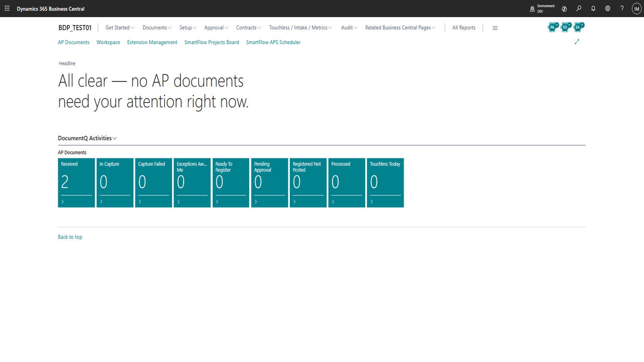The height and width of the screenshot is (362, 644).
Task: Open the AP Documents link
Action: pos(73,42)
